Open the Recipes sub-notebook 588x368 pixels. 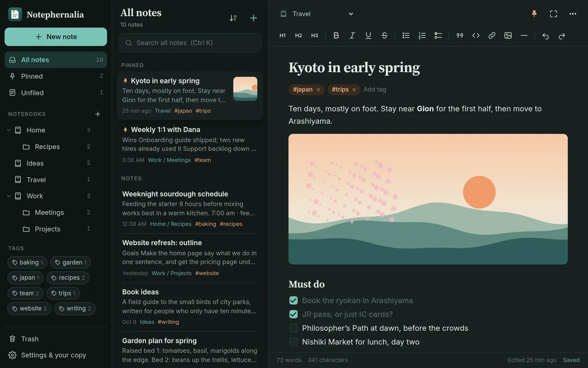pos(56,147)
